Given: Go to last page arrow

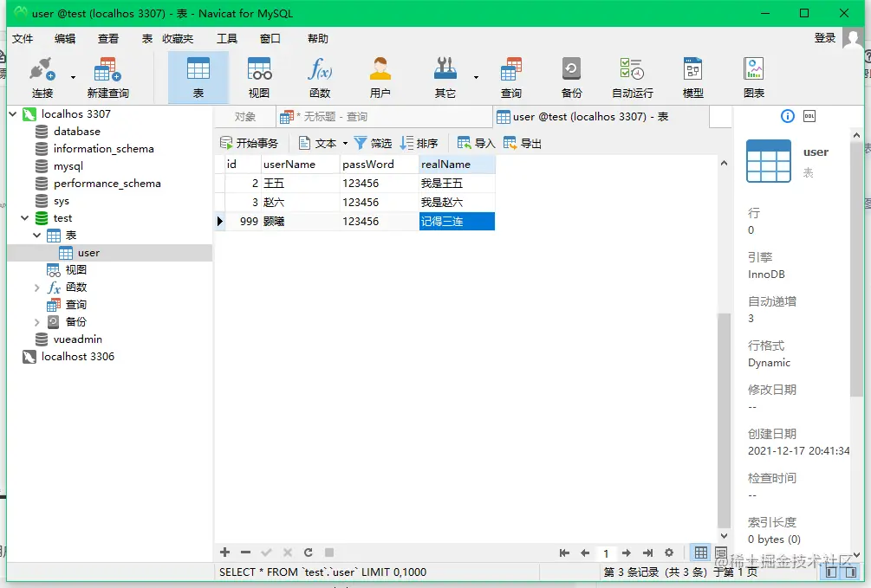Looking at the screenshot, I should (x=647, y=553).
